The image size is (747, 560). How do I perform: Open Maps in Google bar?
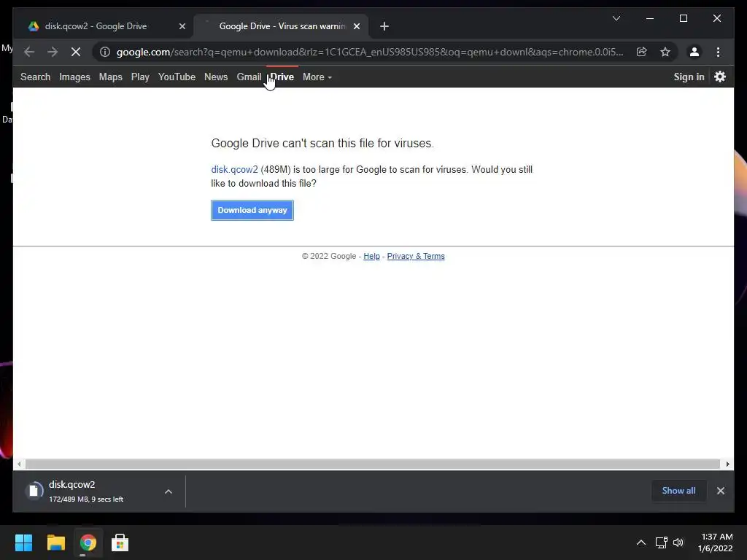[111, 77]
